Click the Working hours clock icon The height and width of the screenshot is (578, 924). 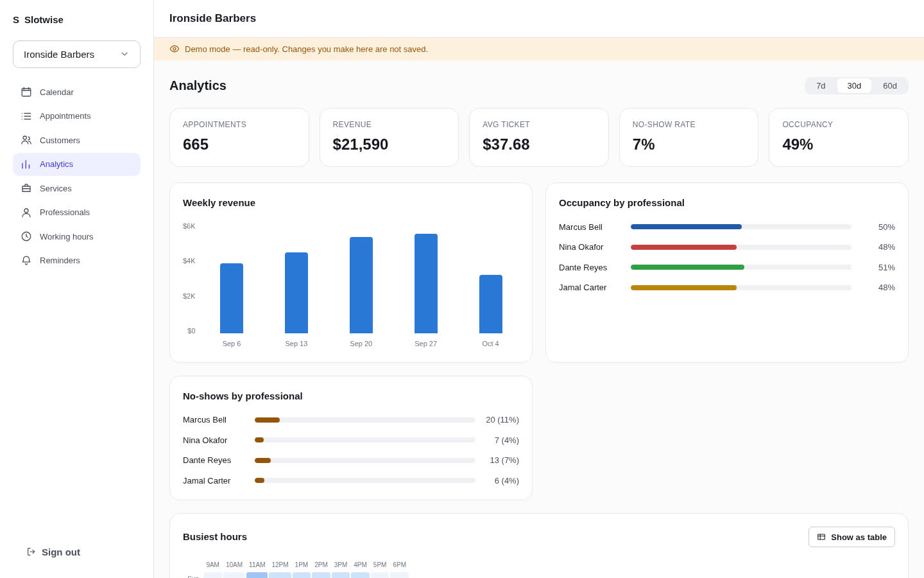pos(26,236)
